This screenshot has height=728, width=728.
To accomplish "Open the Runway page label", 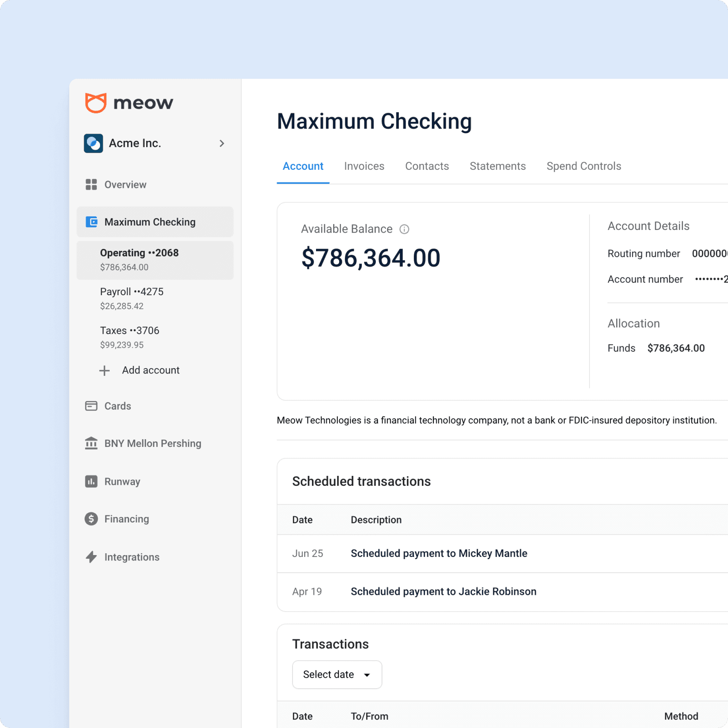I will (x=122, y=482).
